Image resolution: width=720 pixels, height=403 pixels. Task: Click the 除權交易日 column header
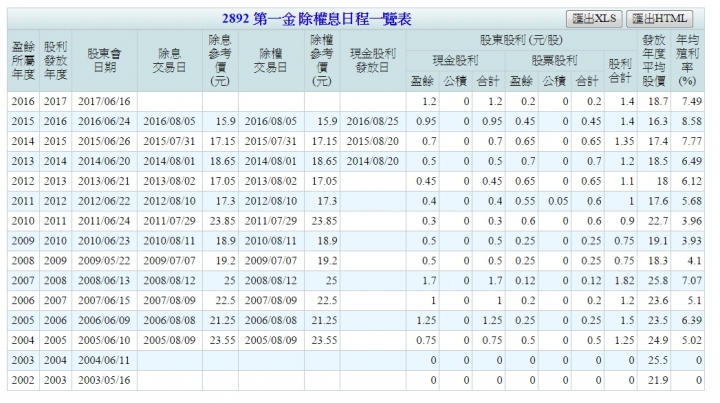(x=271, y=61)
